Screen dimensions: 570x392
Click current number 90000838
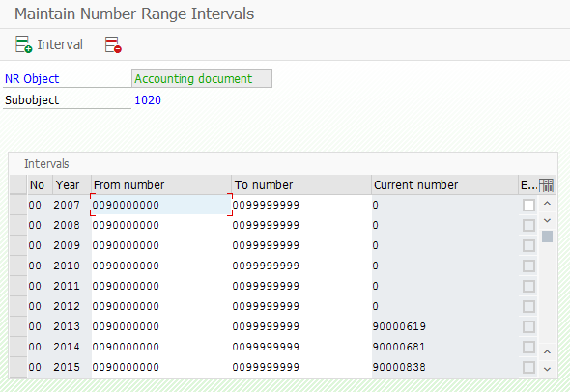coord(399,367)
